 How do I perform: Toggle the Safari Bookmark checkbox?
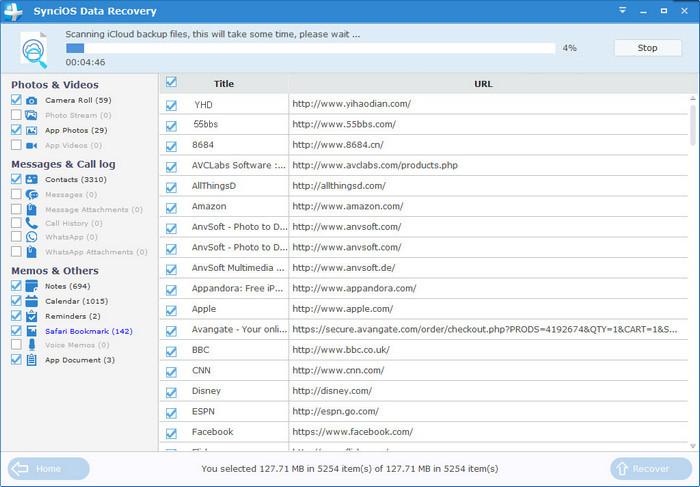click(x=16, y=331)
